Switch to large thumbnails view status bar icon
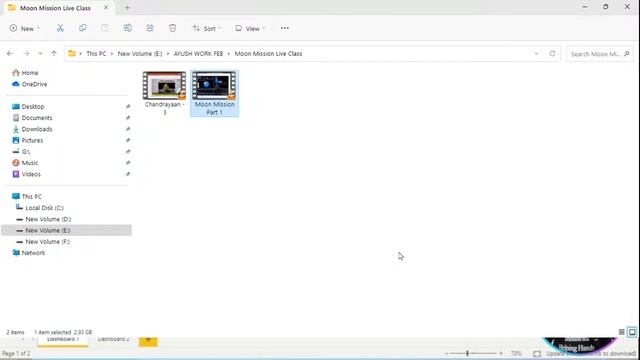640x360 pixels. pyautogui.click(x=632, y=332)
